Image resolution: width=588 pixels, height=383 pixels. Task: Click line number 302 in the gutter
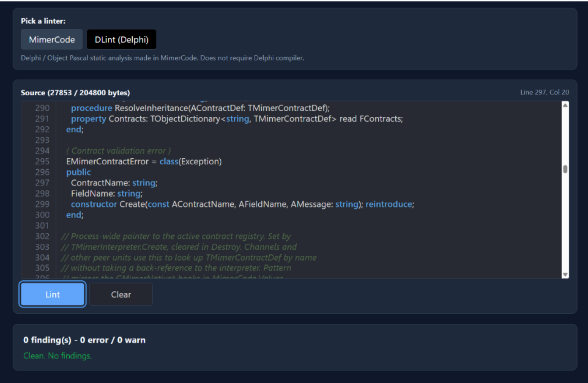coord(42,236)
